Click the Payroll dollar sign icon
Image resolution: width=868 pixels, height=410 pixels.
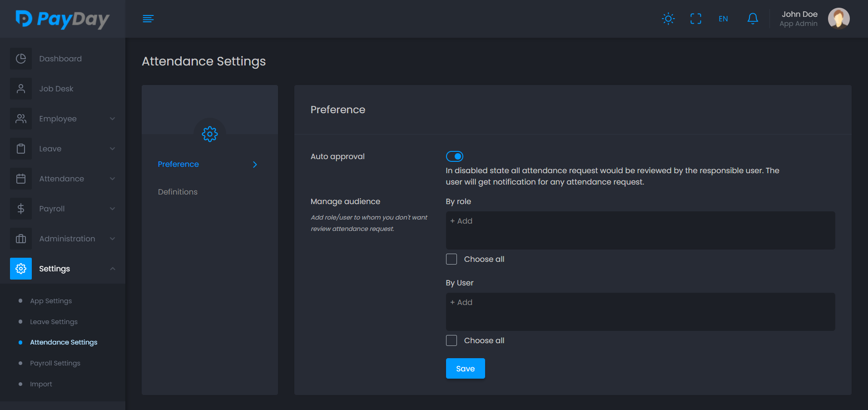[21, 209]
